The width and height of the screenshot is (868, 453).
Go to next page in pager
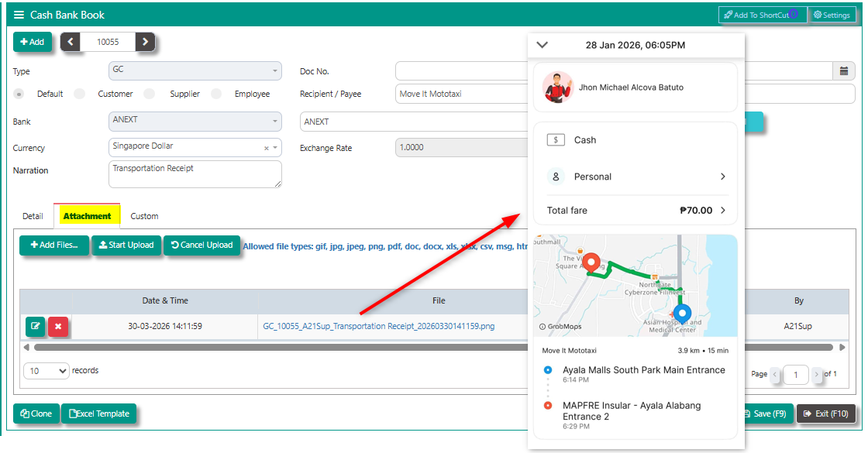(x=817, y=375)
